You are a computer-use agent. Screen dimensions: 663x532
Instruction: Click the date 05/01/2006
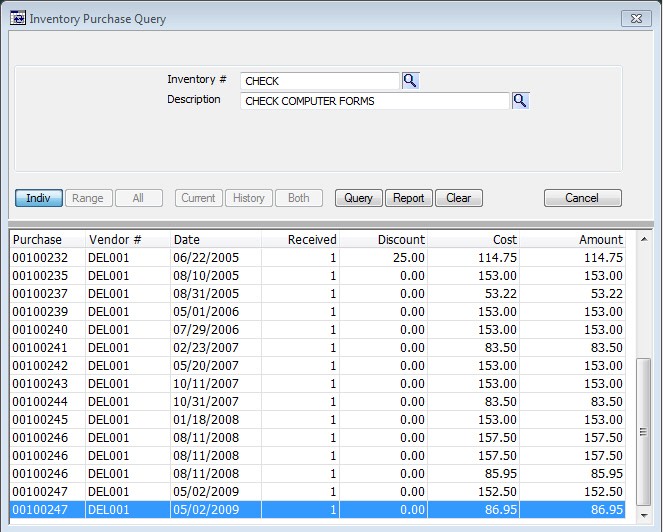point(206,312)
